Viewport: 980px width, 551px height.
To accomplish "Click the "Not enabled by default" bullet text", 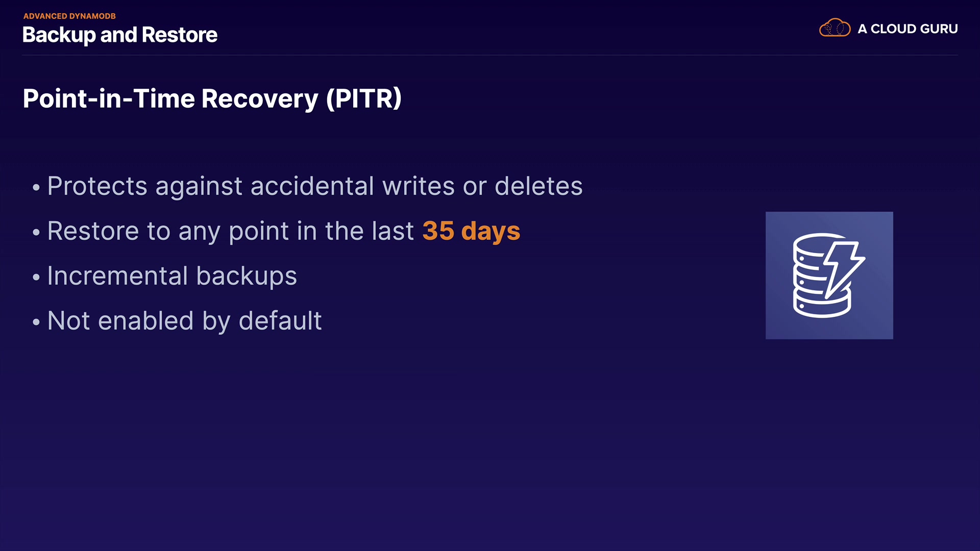I will (184, 321).
